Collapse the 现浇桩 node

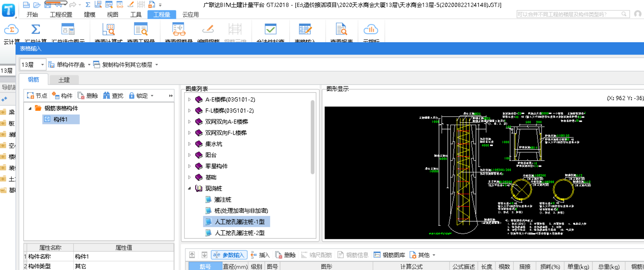point(190,188)
